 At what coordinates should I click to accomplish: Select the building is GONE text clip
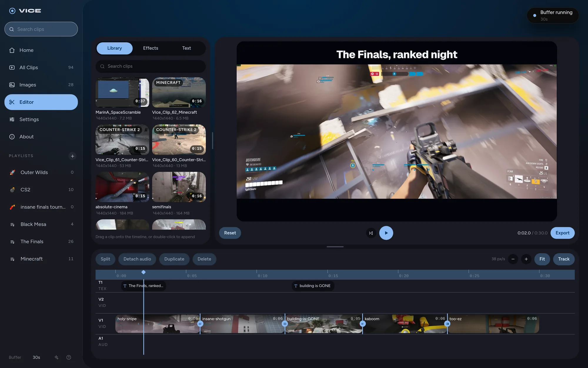click(313, 286)
